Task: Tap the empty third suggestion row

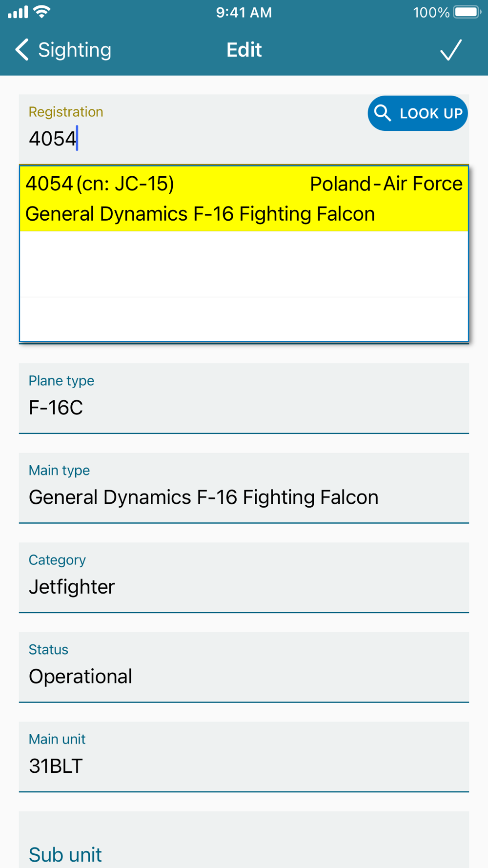Action: click(x=244, y=319)
